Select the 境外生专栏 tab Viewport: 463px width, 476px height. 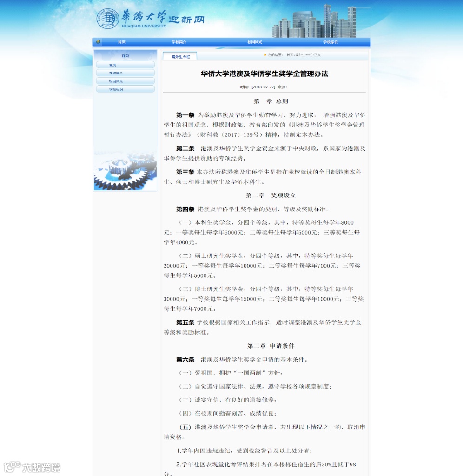180,56
